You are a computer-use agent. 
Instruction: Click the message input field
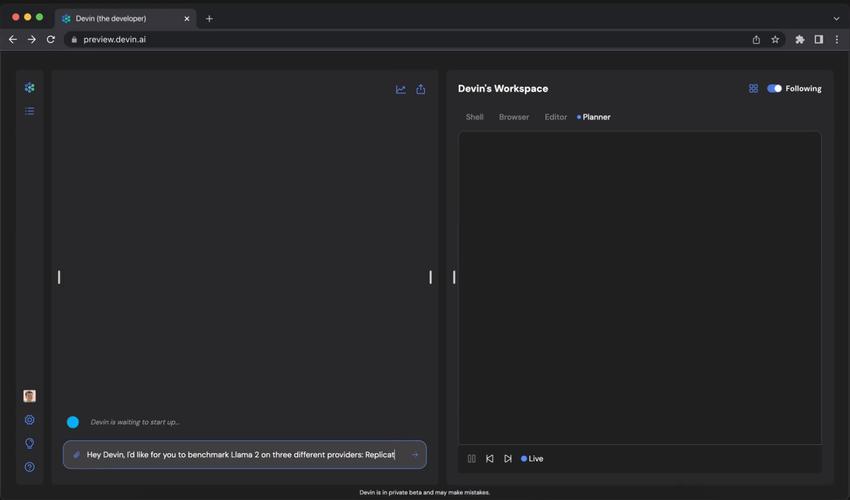point(240,455)
